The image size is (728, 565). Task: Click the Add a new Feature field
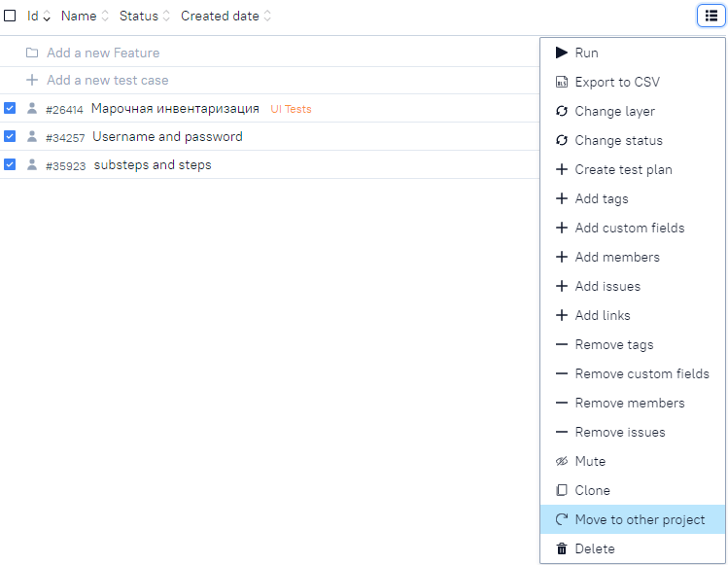[103, 53]
